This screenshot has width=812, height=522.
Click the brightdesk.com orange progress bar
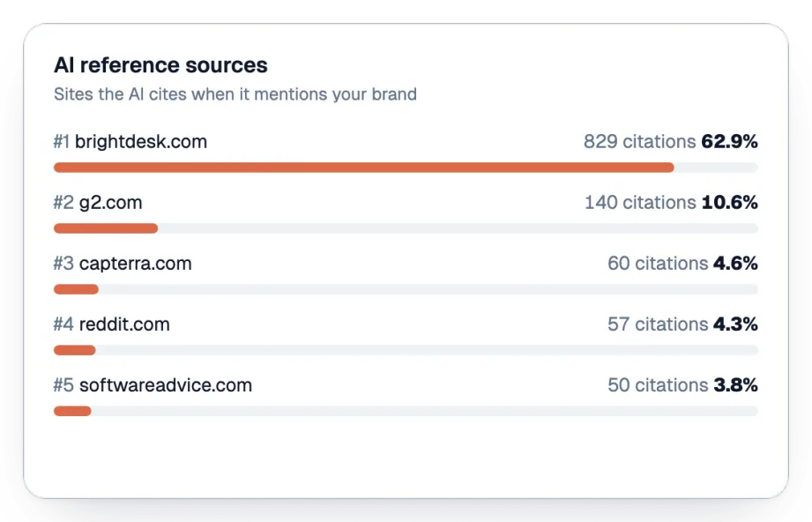click(364, 168)
